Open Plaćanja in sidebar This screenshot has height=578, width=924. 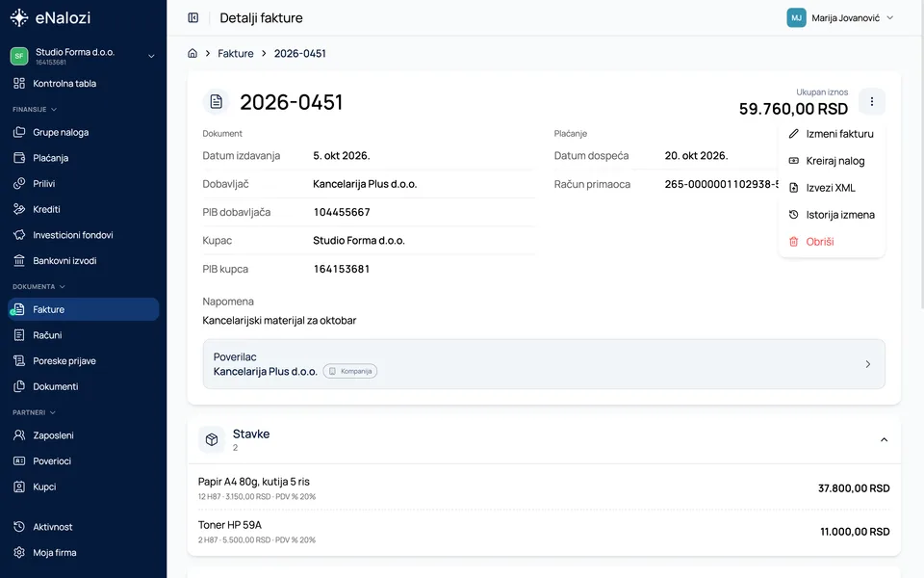[83, 158]
